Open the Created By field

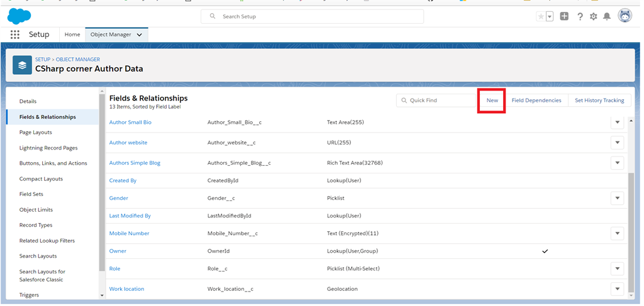tap(123, 180)
